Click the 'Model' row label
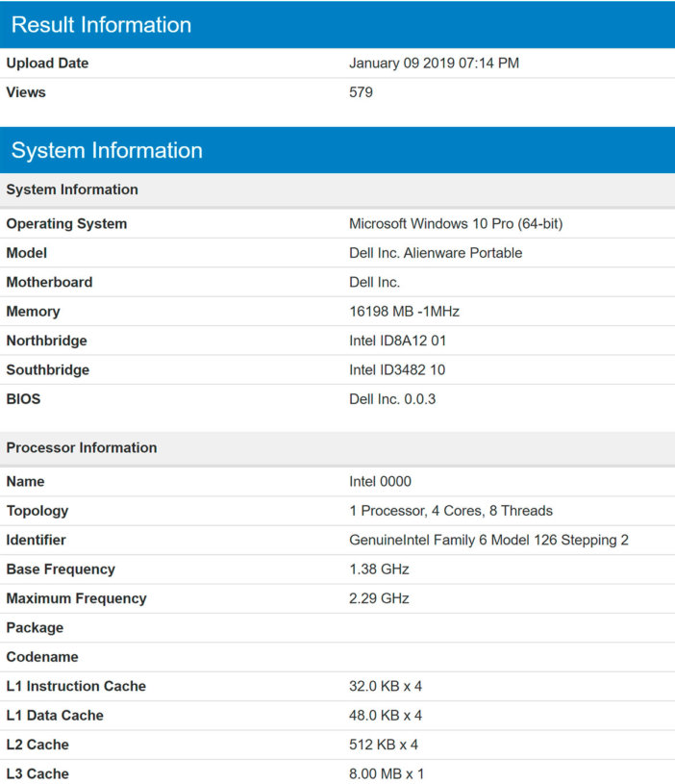The height and width of the screenshot is (784, 675). (x=27, y=252)
